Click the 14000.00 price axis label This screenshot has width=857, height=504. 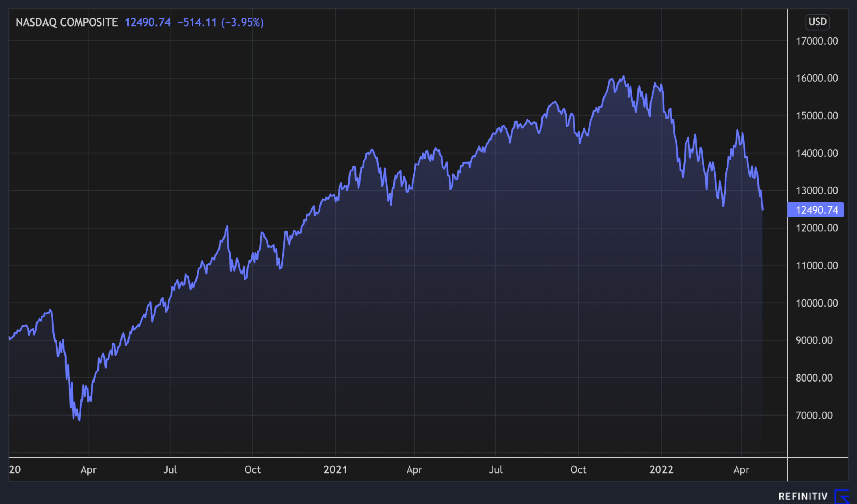click(817, 153)
